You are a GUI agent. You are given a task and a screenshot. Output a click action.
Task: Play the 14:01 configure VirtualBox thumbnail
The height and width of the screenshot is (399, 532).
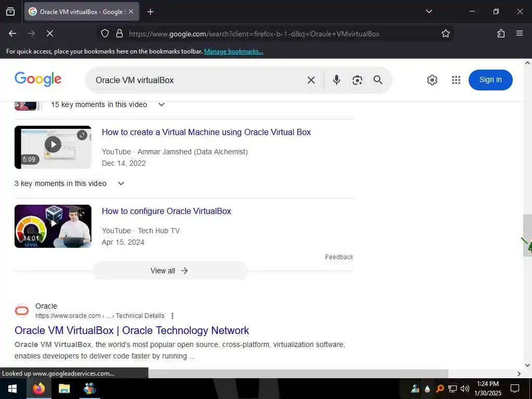coord(53,226)
